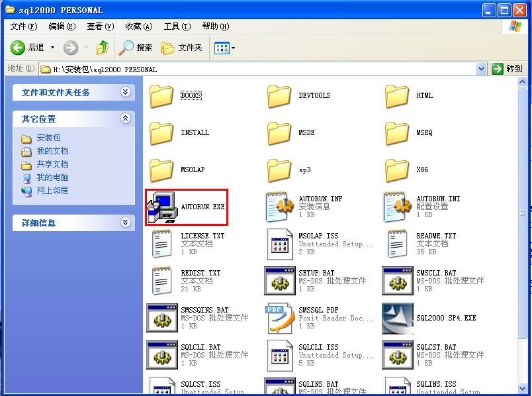Screen dimensions: 532x396
Task: Select the SMSSQINS.BAT batch file icon
Action: tap(162, 318)
